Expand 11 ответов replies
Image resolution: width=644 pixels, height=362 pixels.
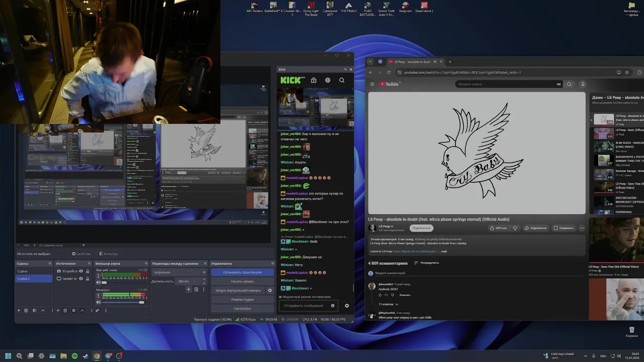(388, 304)
